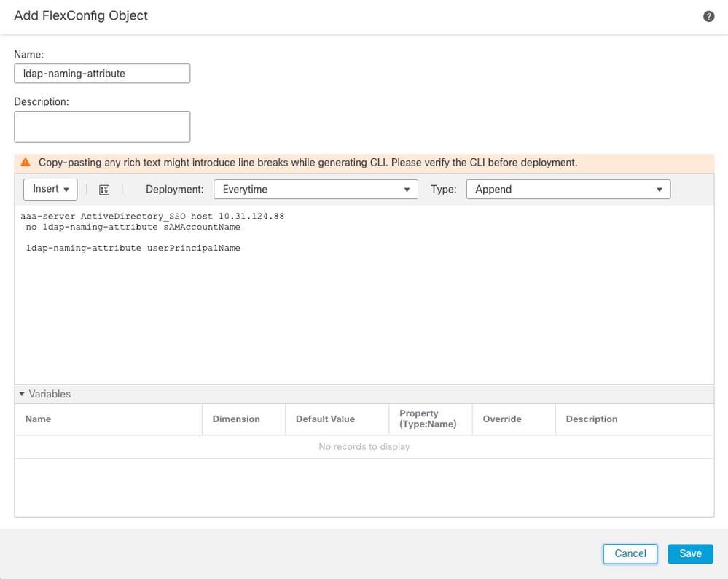Open the Type dropdown showing Append
This screenshot has height=579, width=728.
pyautogui.click(x=568, y=189)
